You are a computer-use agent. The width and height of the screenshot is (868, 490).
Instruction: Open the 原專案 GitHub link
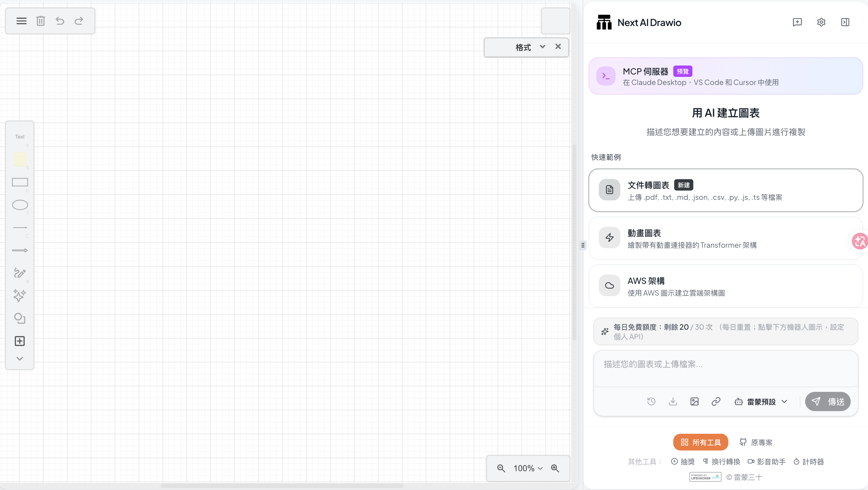coord(756,442)
